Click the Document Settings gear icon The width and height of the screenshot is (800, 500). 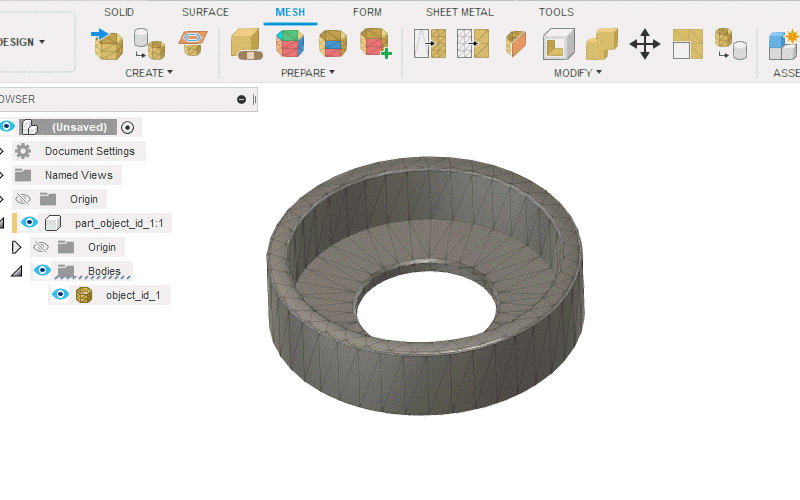(23, 151)
